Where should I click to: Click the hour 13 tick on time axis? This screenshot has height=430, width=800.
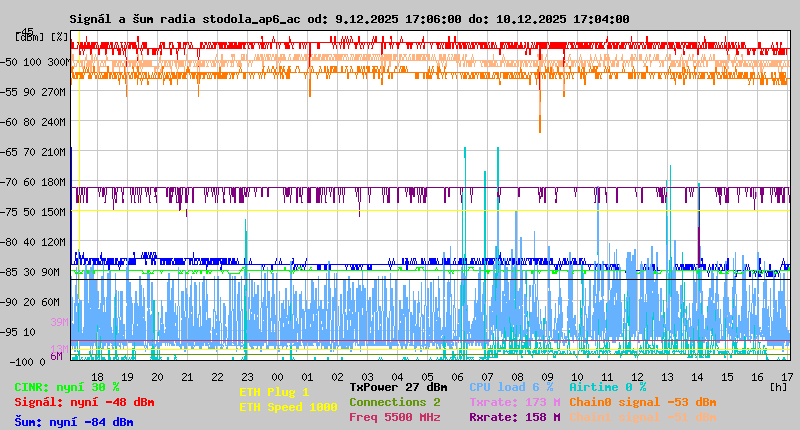[667, 377]
